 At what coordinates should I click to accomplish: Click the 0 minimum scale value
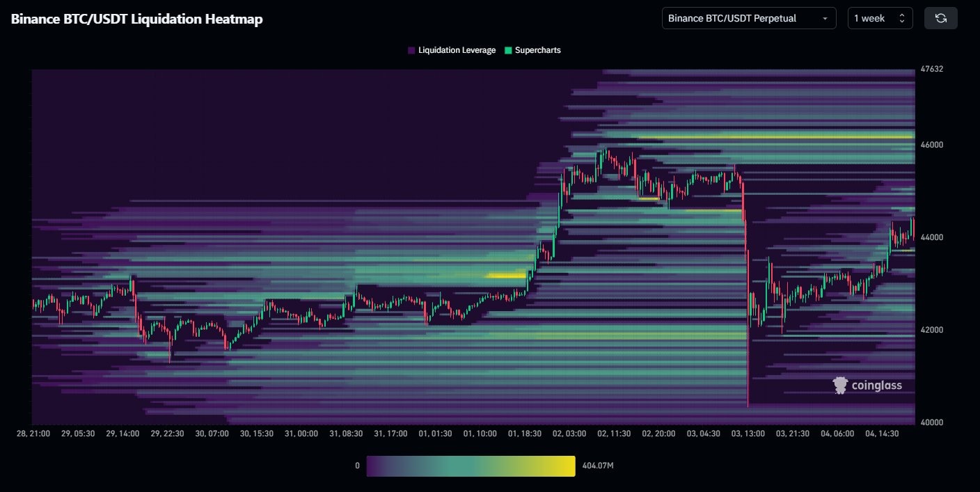(x=357, y=466)
